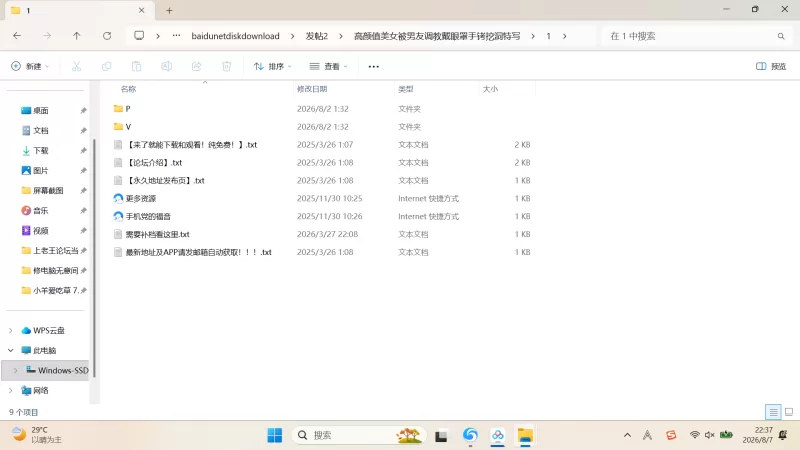This screenshot has width=800, height=450.
Task: Click the PC monitor icon in address bar
Action: [x=139, y=36]
